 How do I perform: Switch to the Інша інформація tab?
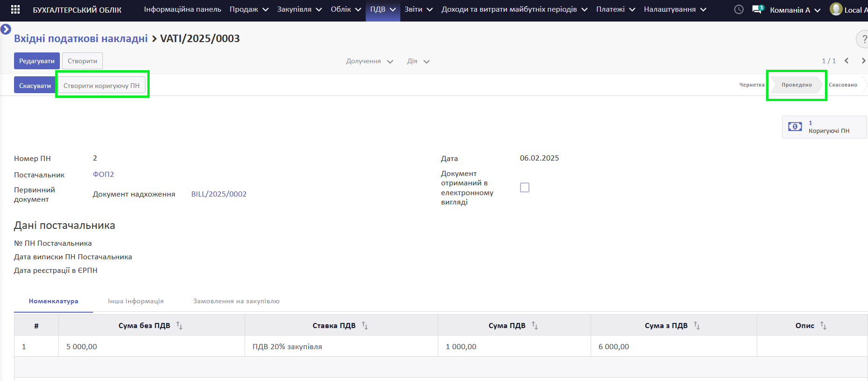[136, 301]
